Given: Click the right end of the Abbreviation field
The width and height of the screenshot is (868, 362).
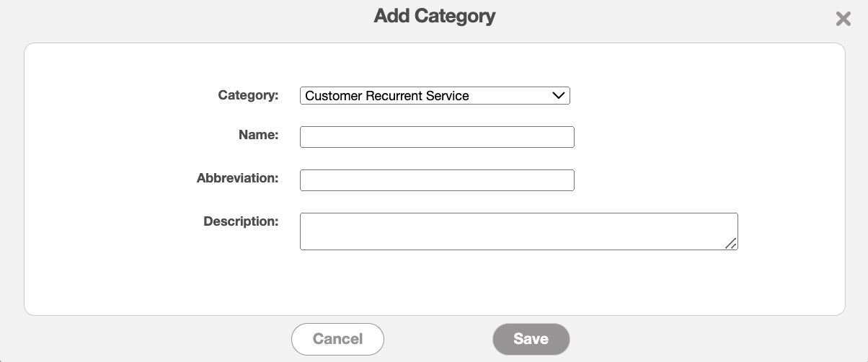Looking at the screenshot, I should coord(566,180).
